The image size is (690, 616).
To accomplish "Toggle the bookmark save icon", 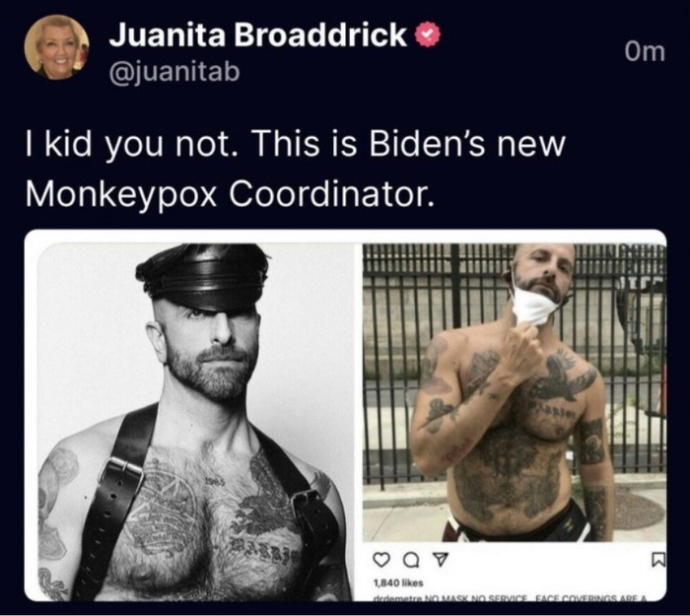I will click(657, 560).
